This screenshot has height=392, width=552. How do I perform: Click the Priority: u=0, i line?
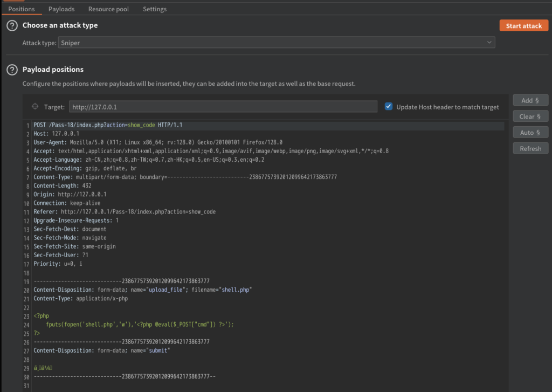(x=58, y=264)
